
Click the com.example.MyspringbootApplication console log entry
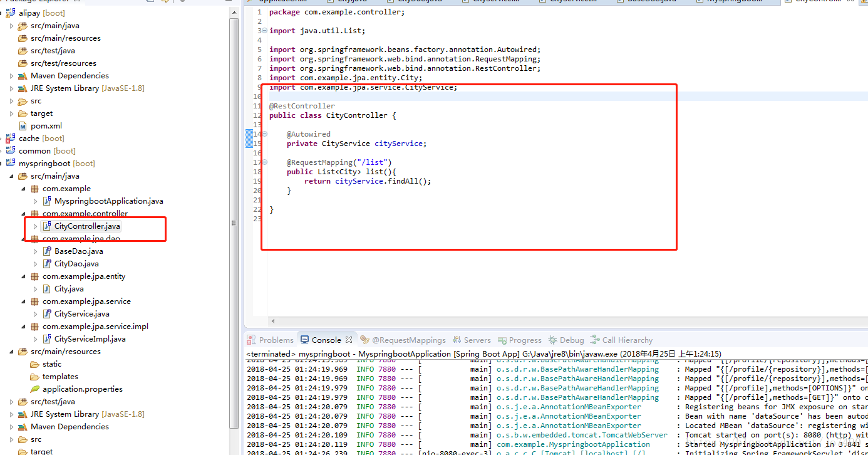[557, 444]
